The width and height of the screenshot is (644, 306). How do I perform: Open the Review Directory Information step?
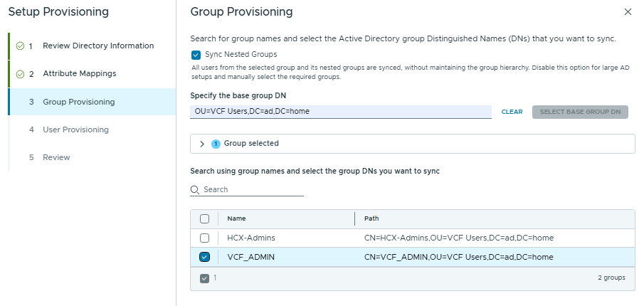click(98, 46)
